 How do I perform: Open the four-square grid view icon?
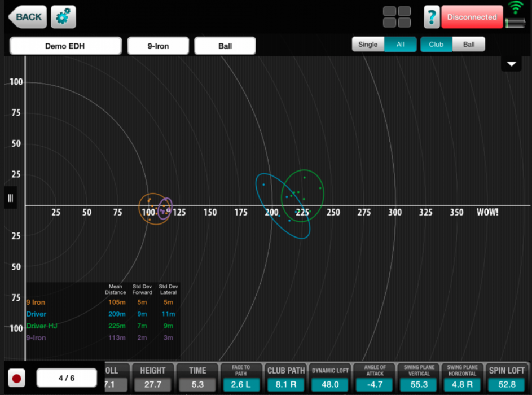pyautogui.click(x=397, y=16)
